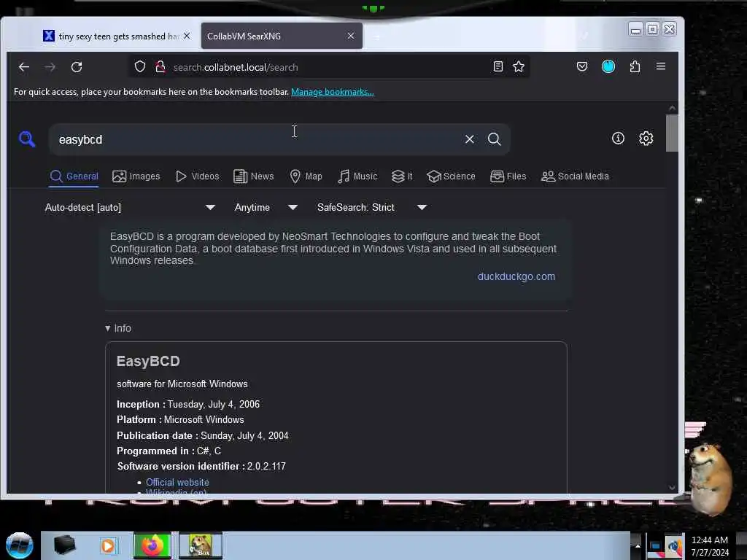Screen dimensions: 747x560
Task: Open extensions puzzle piece icon
Action: coord(635,66)
